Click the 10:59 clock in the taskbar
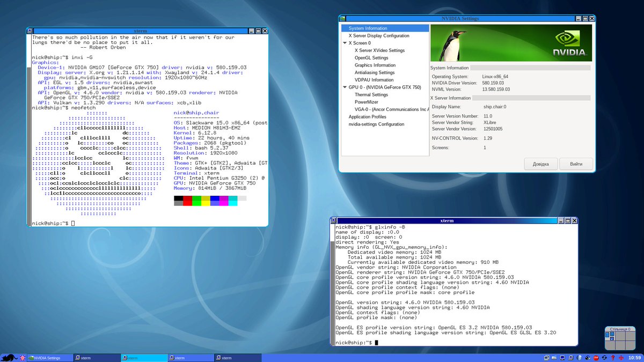 point(634,358)
